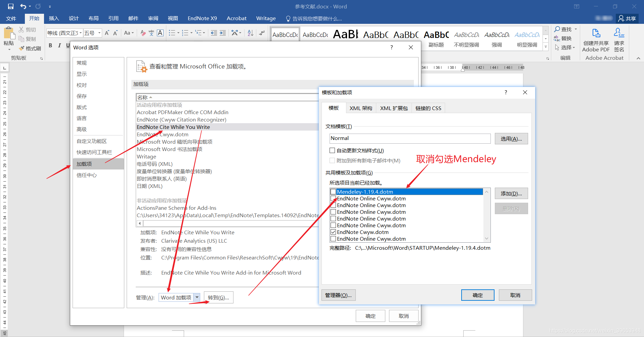Collapse the ribbon with the chevron

click(638, 58)
